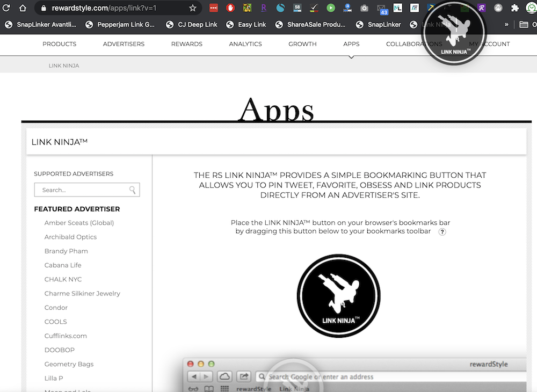Select advertiser Amber Sceats (Global)
537x392 pixels.
(x=79, y=223)
